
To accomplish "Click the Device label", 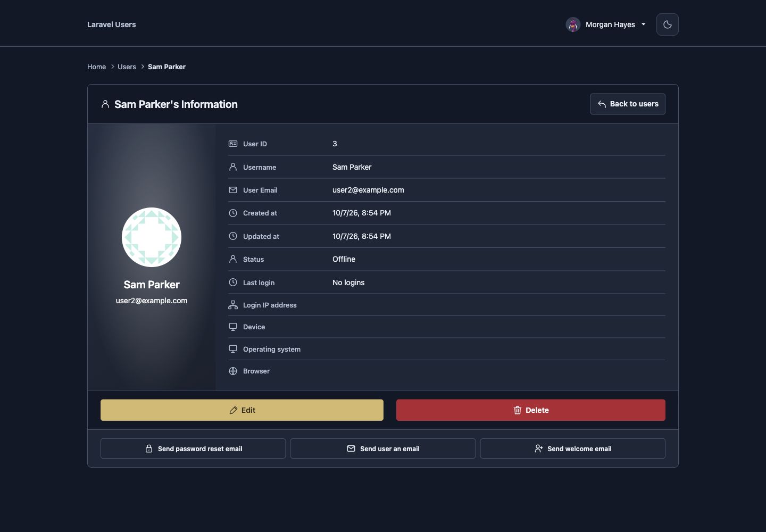I will point(254,327).
